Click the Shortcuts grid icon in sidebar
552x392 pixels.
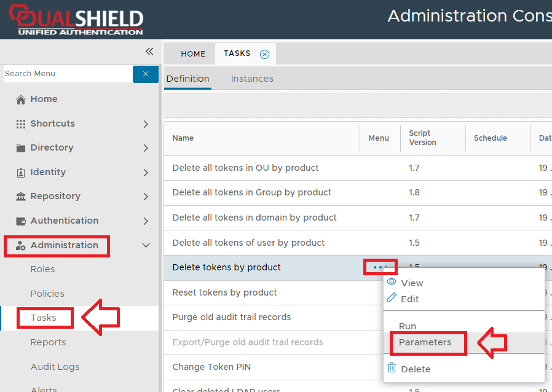[x=21, y=124]
